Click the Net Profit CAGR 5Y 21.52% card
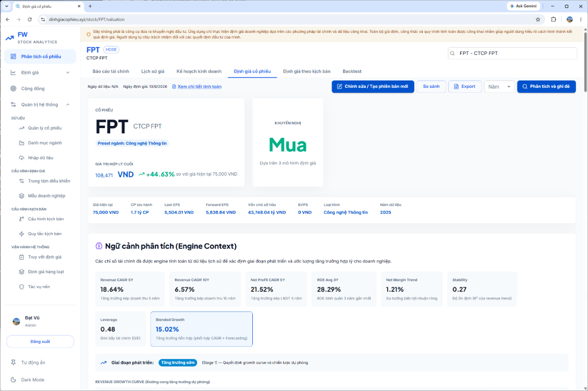 (277, 289)
